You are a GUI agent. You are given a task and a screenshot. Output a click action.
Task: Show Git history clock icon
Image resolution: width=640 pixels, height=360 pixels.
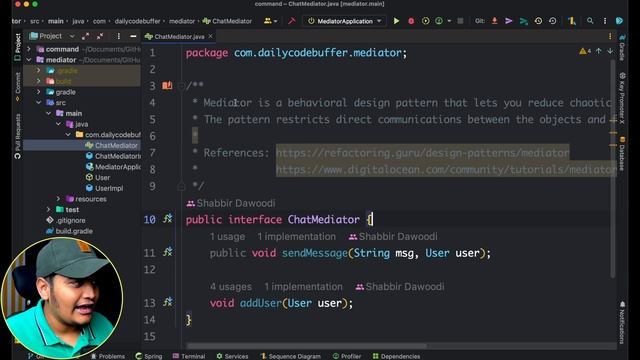(x=538, y=21)
